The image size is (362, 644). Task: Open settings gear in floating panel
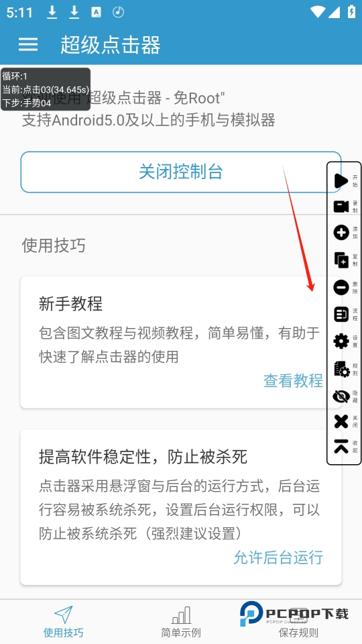tap(341, 341)
